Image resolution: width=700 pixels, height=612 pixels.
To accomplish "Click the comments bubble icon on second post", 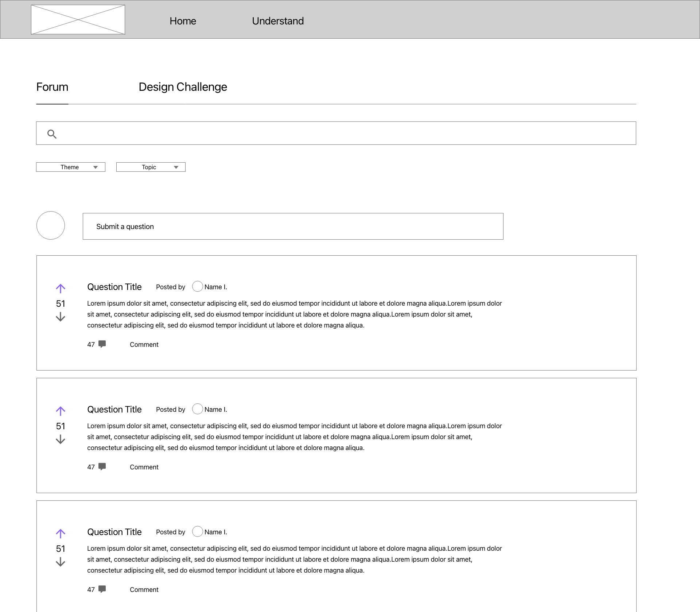I will pyautogui.click(x=102, y=466).
